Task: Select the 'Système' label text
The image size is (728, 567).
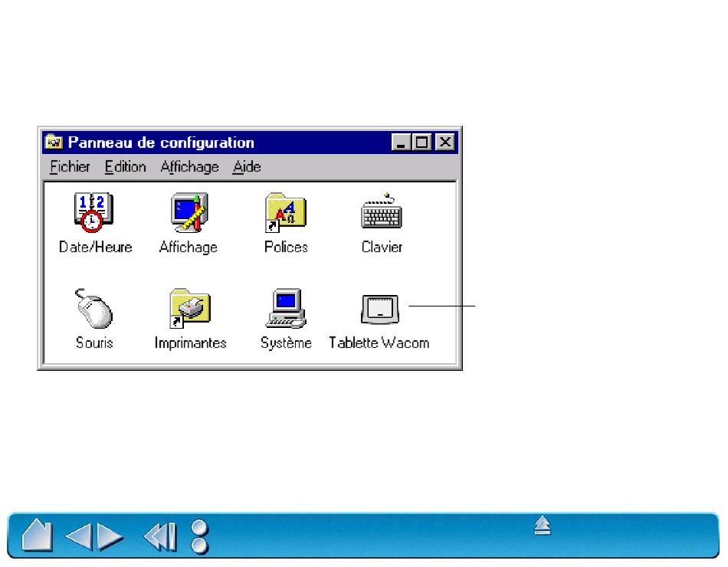Action: tap(286, 342)
